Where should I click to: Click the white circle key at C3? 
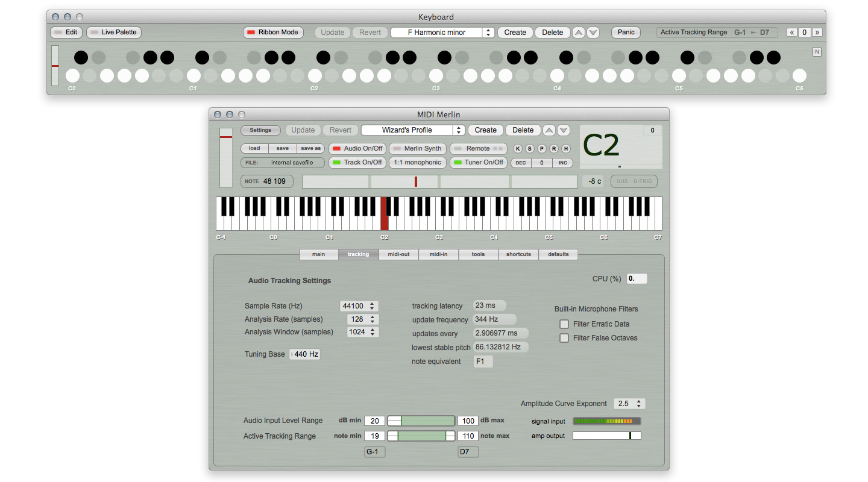pos(436,75)
